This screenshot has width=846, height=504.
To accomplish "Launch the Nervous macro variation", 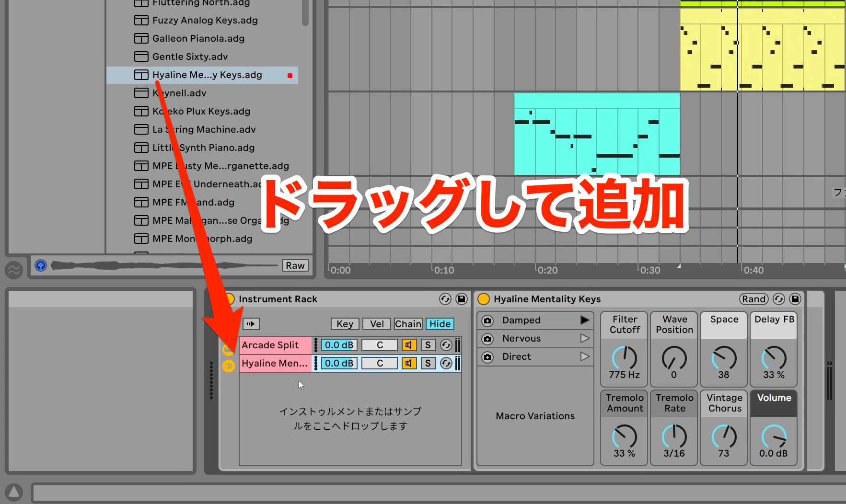I will point(585,338).
